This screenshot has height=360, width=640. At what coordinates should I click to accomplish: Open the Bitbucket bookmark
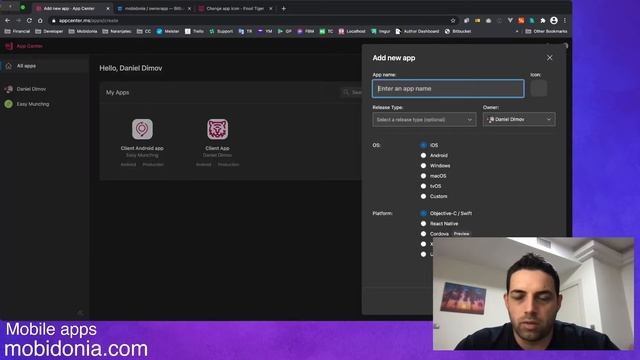(x=458, y=31)
